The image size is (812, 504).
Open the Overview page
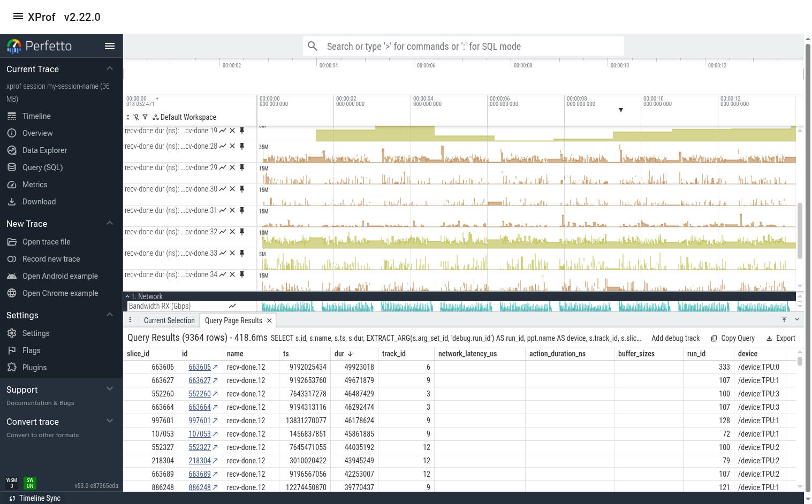pos(37,133)
